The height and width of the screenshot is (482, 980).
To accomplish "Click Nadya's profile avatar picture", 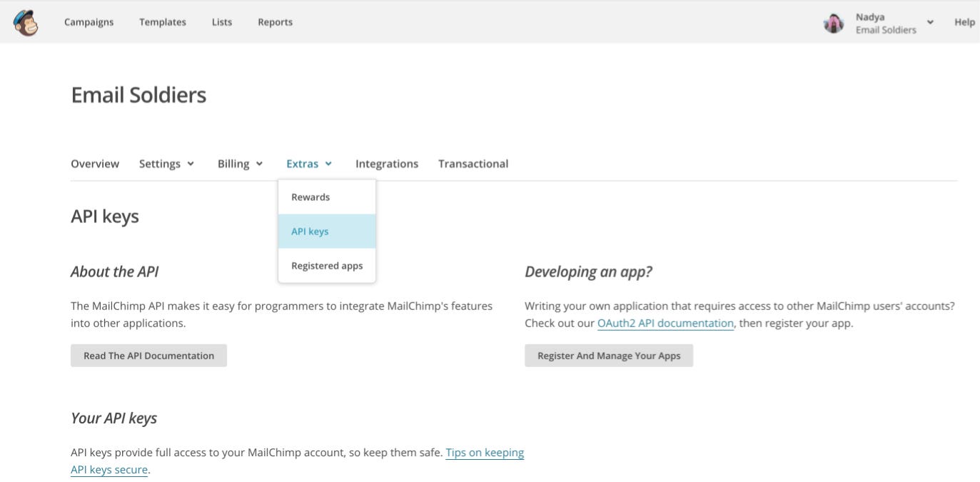I will click(x=834, y=24).
